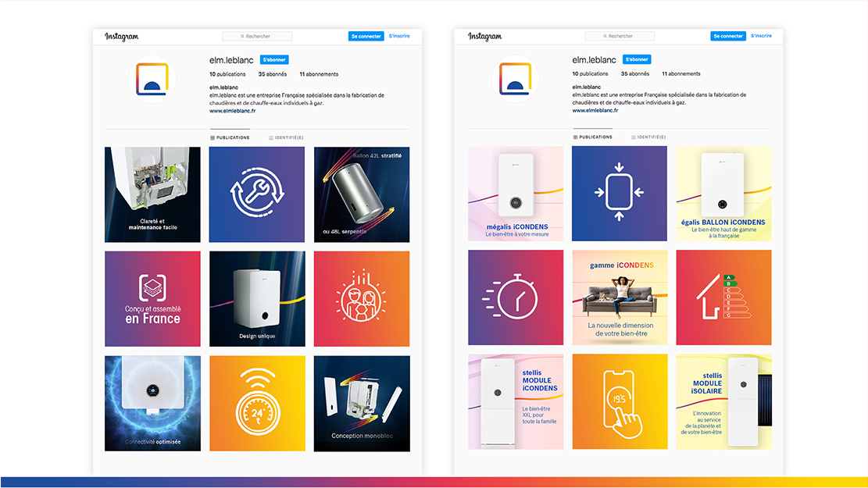
Task: Open www.elmleblanc.fr link in left profile
Action: 232,111
